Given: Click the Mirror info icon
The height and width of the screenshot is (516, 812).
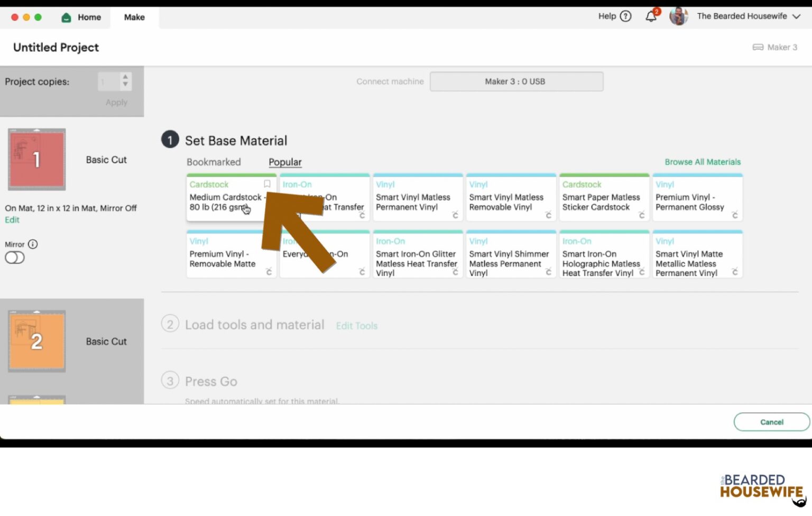Looking at the screenshot, I should [33, 244].
